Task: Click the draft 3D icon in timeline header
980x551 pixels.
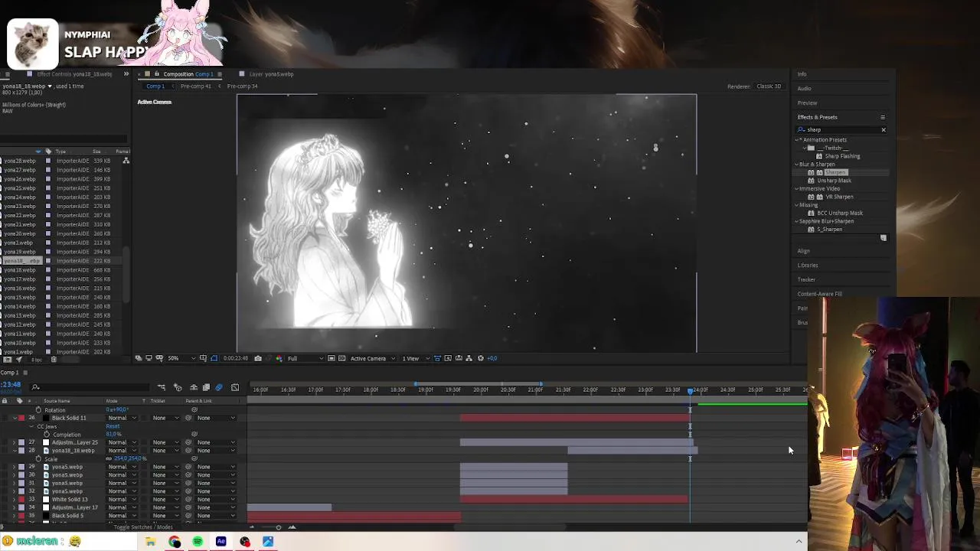Action: point(178,387)
